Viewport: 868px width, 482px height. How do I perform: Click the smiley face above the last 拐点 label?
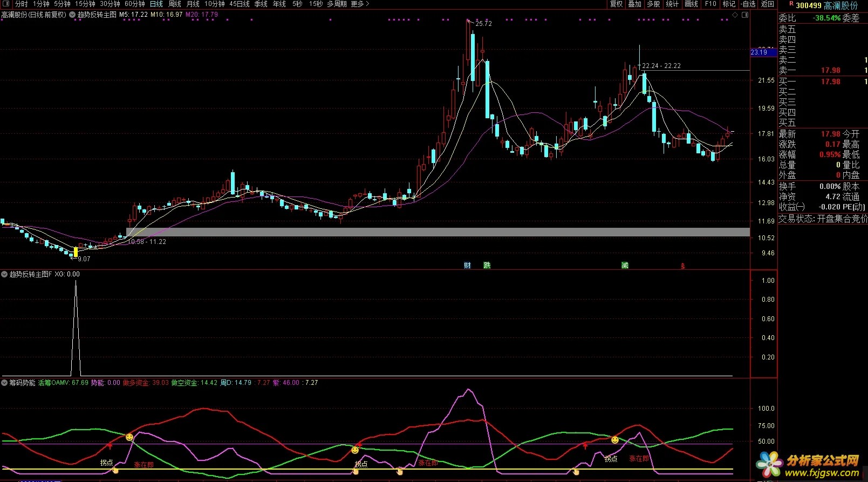(615, 440)
